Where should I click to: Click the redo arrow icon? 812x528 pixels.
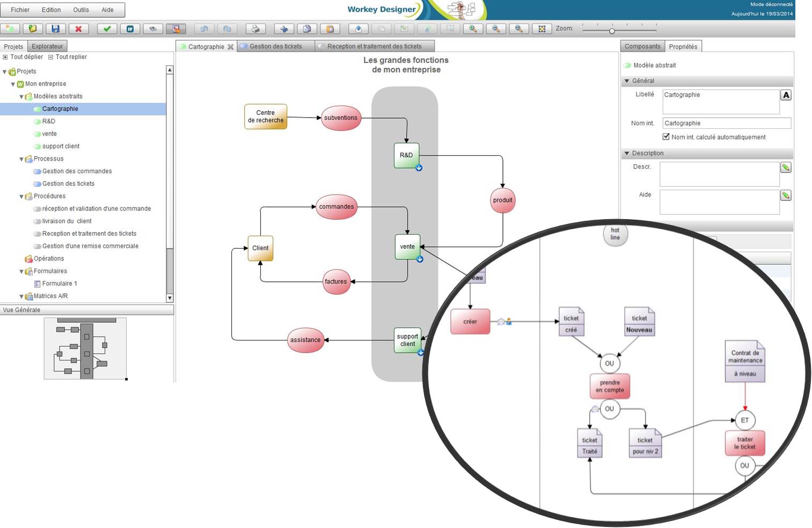coord(227,28)
